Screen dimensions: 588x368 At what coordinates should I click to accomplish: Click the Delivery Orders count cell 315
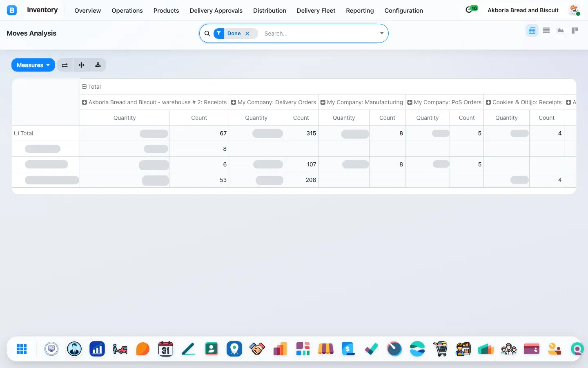[x=301, y=133]
